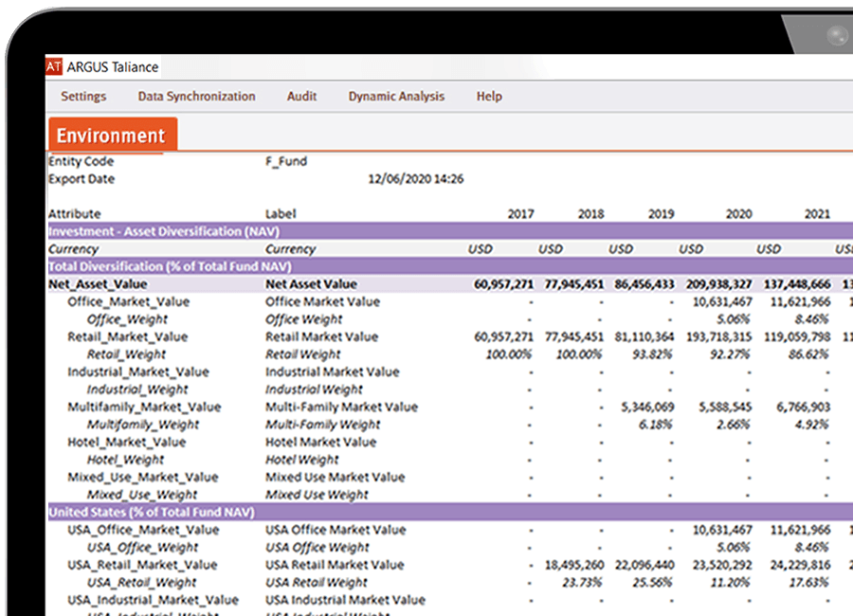Select the F_Fund entity code value

286,162
